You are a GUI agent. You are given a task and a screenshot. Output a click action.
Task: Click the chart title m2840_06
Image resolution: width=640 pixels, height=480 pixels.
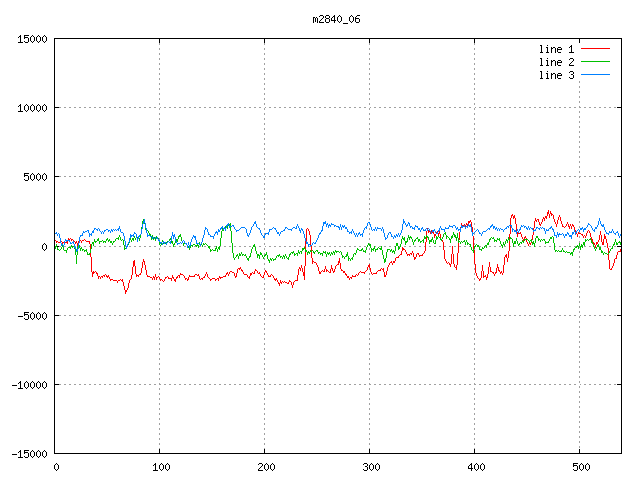click(x=335, y=19)
